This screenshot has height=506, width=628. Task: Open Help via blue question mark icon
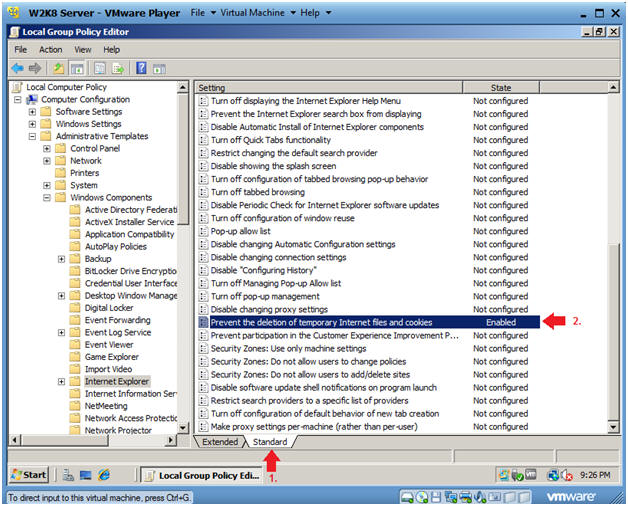coord(141,68)
